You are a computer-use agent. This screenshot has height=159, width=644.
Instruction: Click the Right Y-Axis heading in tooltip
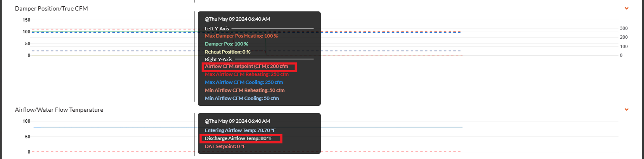[218, 59]
